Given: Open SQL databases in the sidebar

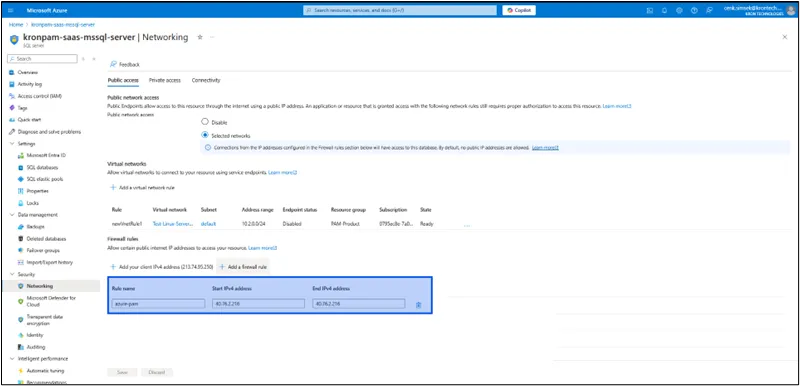Looking at the screenshot, I should (42, 167).
